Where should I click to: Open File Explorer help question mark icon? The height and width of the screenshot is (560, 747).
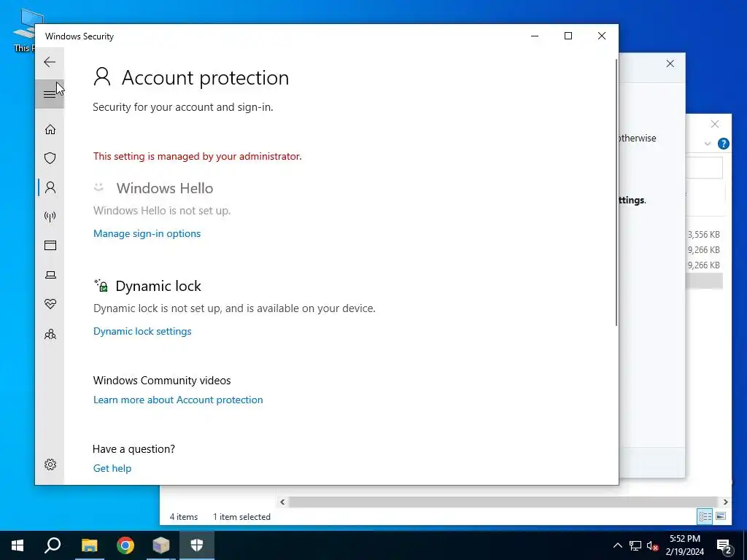click(x=723, y=144)
